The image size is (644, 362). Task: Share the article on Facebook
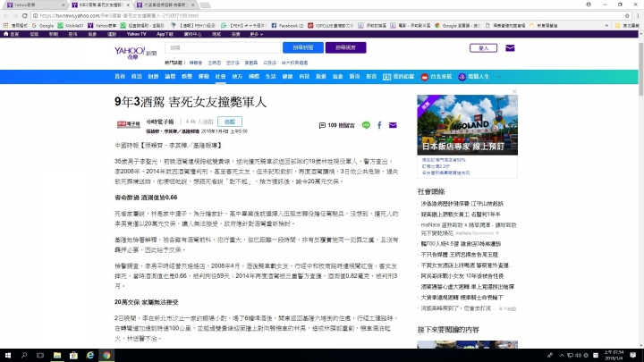380,125
